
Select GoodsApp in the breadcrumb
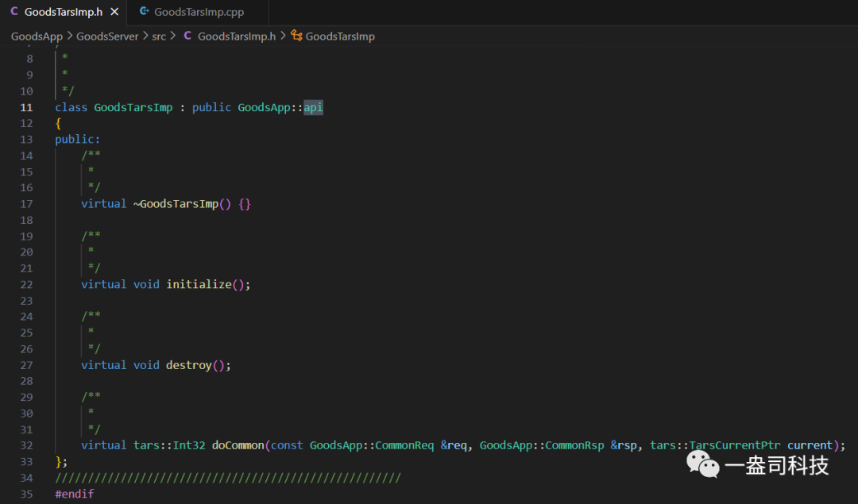[37, 36]
